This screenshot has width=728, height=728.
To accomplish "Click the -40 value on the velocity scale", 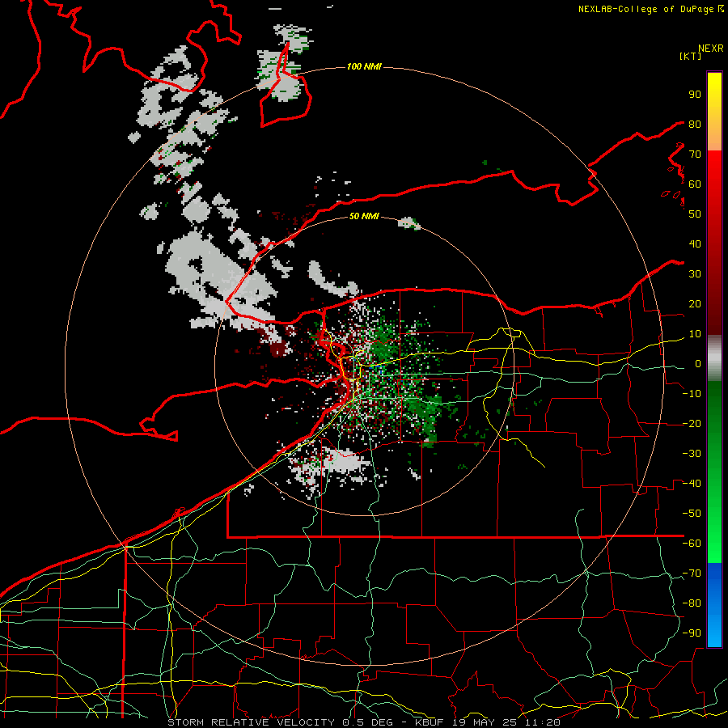I will pos(692,484).
